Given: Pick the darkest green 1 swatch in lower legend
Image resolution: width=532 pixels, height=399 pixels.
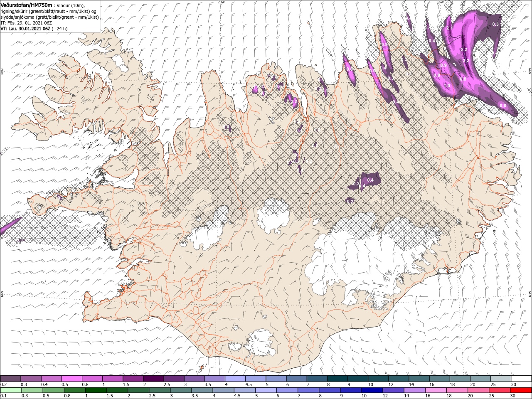Looking at the screenshot, I should click(x=96, y=390).
